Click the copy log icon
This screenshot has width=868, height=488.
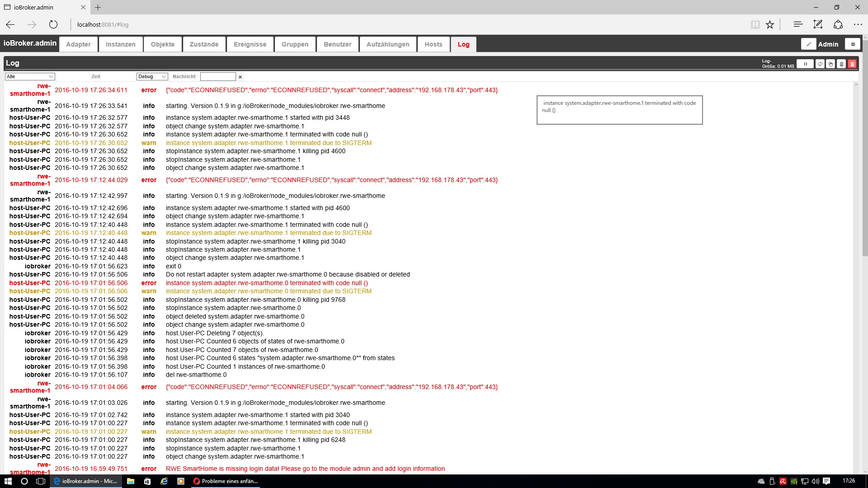click(x=830, y=64)
